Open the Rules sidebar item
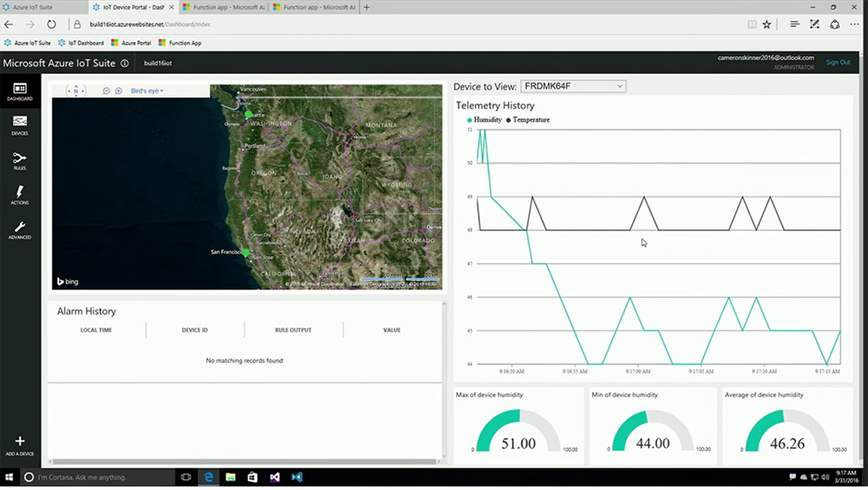868x490 pixels. [20, 161]
